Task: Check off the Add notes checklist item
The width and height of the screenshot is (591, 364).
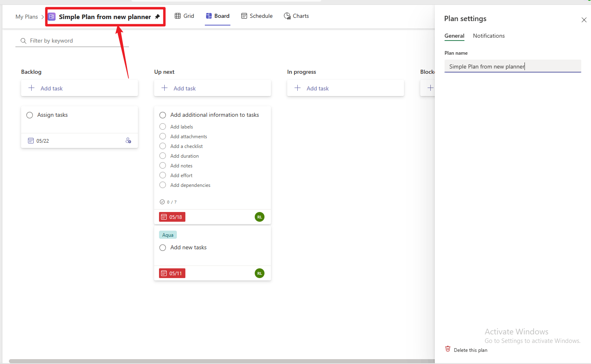Action: coord(163,165)
